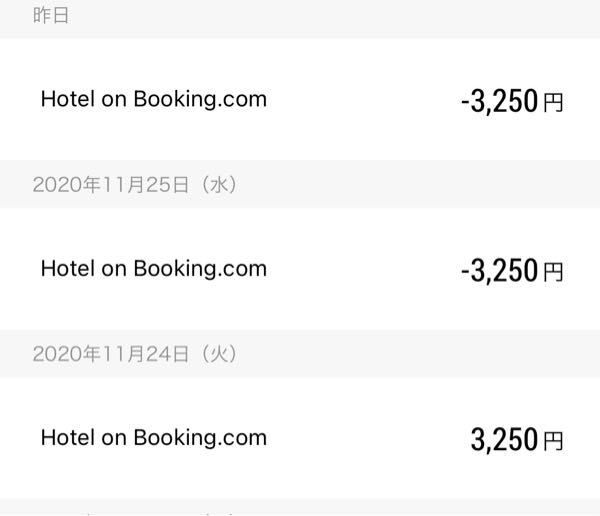Click the 円 symbol in November 24 row
Viewport: 600px width, 516px height.
[553, 441]
